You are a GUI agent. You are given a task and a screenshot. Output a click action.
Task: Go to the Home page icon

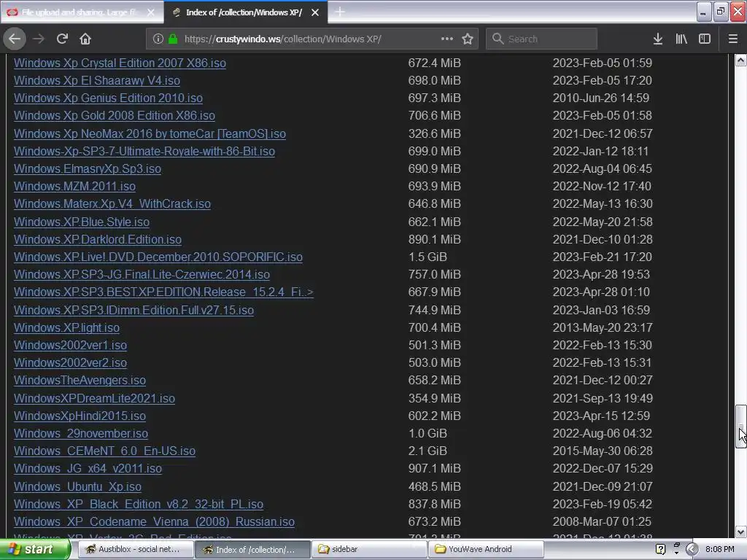pyautogui.click(x=85, y=39)
